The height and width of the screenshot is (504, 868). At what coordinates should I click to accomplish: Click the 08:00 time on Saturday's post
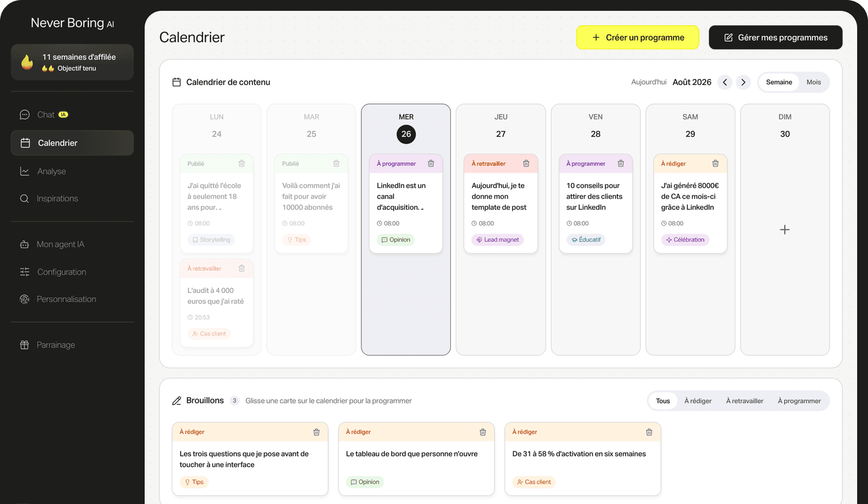point(672,224)
